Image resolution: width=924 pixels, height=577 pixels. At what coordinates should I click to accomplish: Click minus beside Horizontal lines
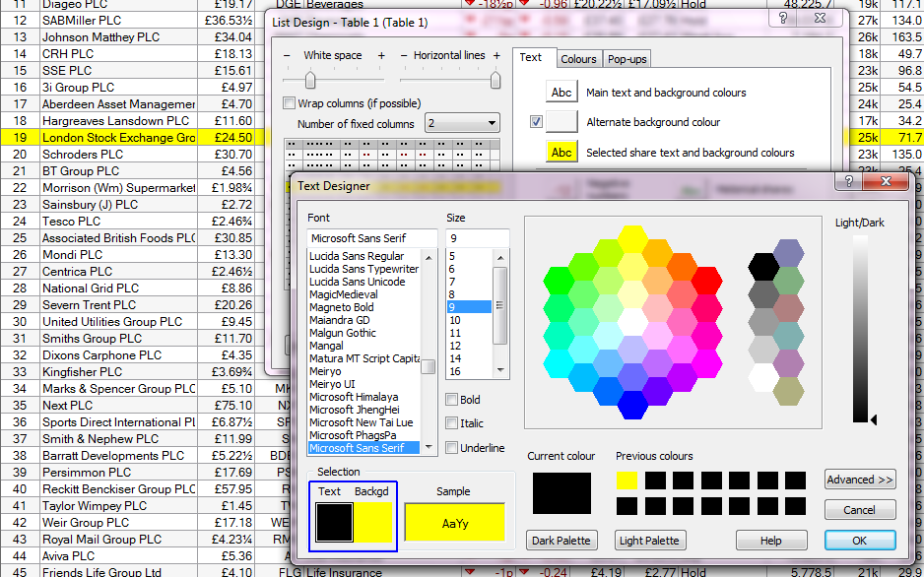[404, 55]
